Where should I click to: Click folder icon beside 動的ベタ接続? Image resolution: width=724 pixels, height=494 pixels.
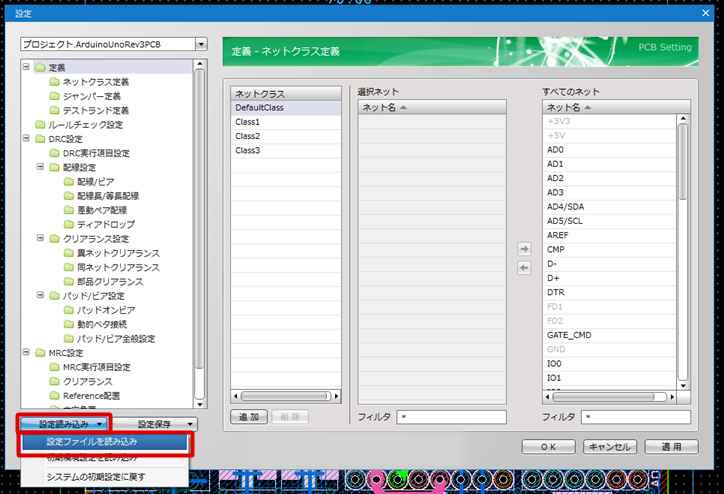(69, 324)
